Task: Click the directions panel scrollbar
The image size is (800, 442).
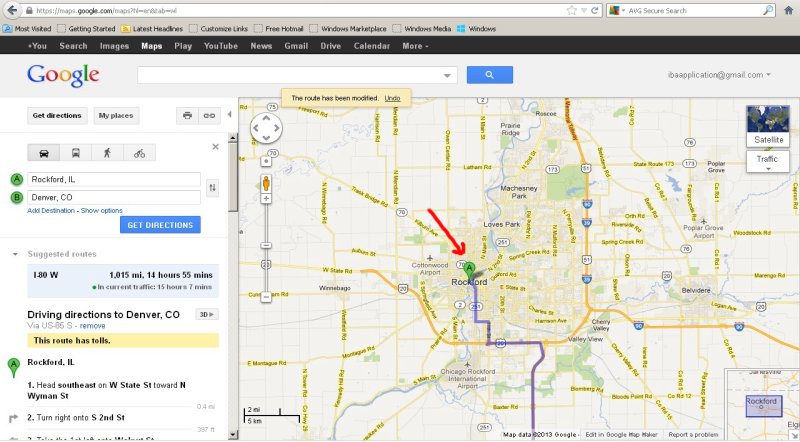Action: [233, 176]
